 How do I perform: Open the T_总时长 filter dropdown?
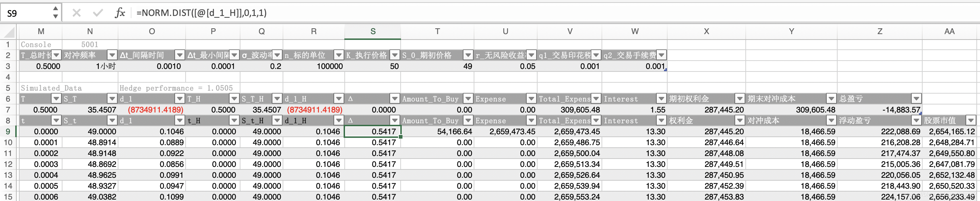(x=56, y=55)
